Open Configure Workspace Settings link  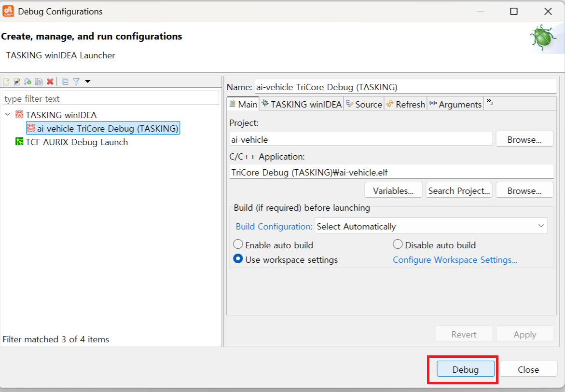455,259
